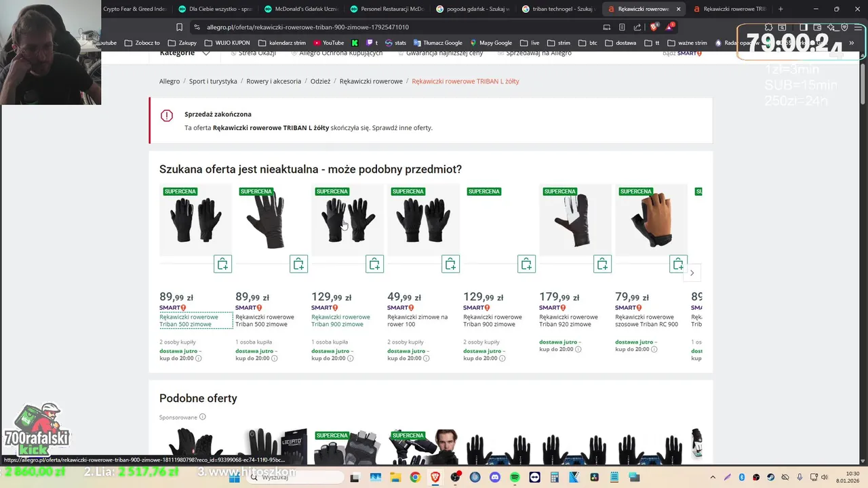This screenshot has height=488, width=868.
Task: Go to Odzież breadcrumb
Action: click(x=320, y=81)
